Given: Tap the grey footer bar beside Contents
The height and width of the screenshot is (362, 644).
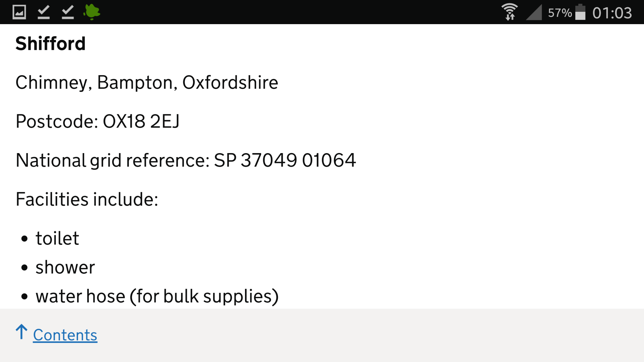Looking at the screenshot, I should tap(370, 335).
